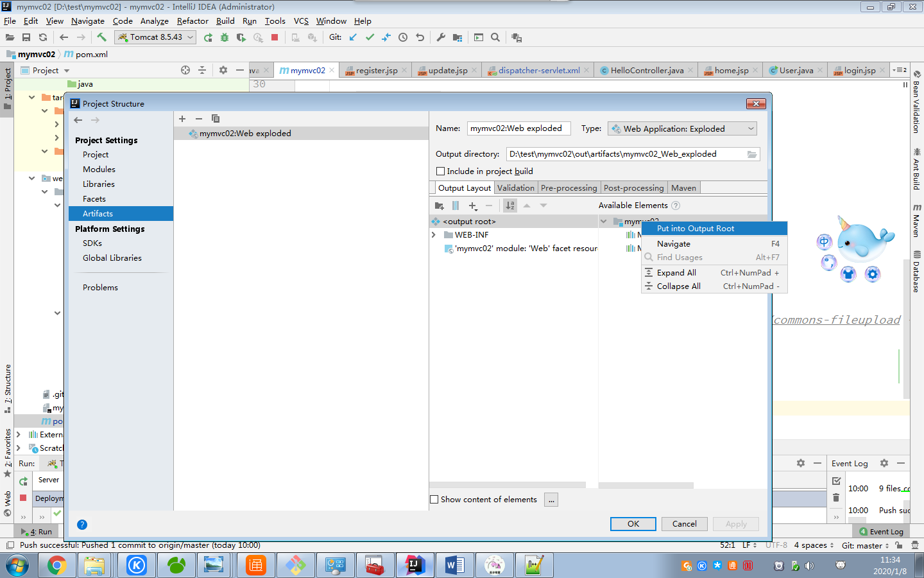This screenshot has height=578, width=924.
Task: Open Git history clock icon
Action: [x=403, y=37]
